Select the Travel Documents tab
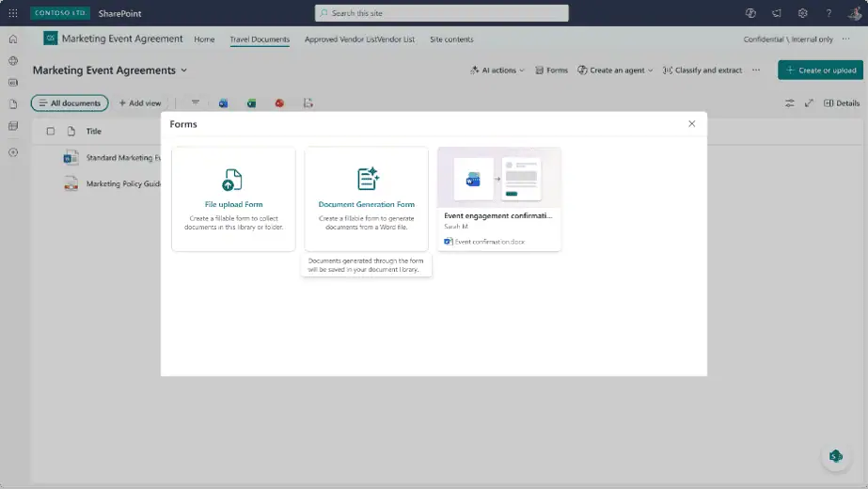 coord(260,39)
